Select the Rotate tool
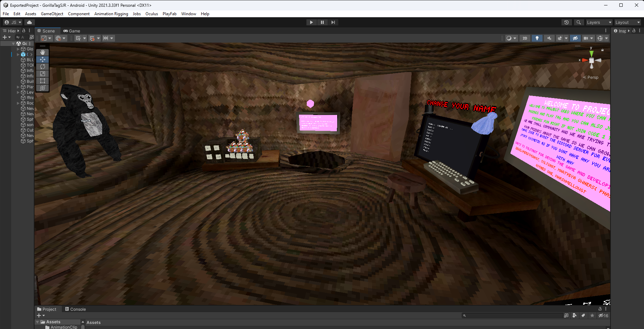 pyautogui.click(x=43, y=67)
